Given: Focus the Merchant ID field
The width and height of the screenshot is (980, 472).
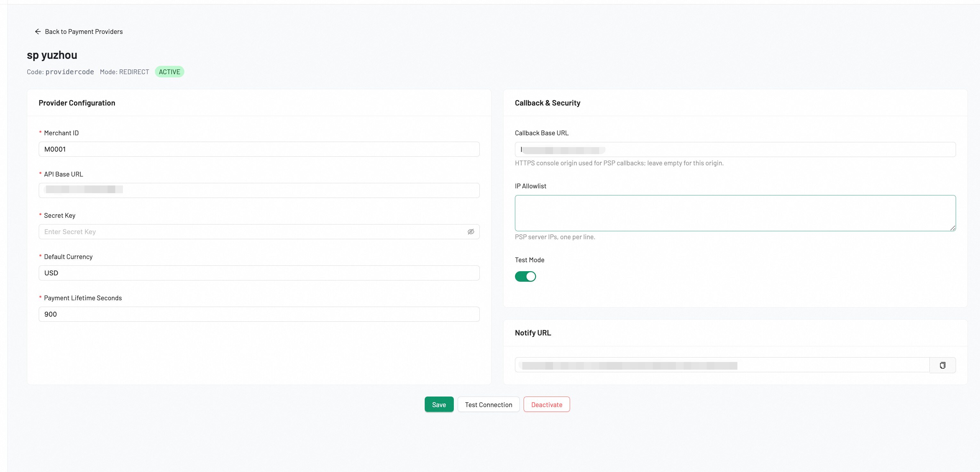Looking at the screenshot, I should point(259,149).
